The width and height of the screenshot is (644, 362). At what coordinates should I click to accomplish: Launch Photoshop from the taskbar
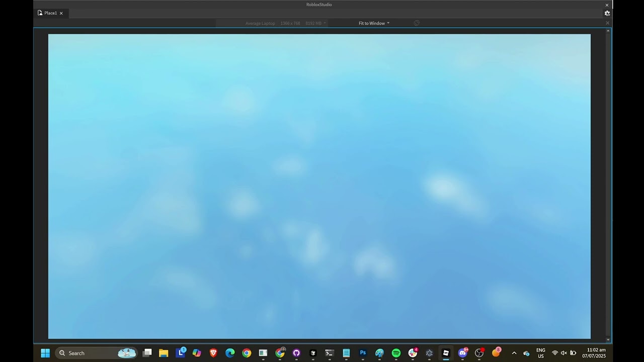pyautogui.click(x=363, y=353)
